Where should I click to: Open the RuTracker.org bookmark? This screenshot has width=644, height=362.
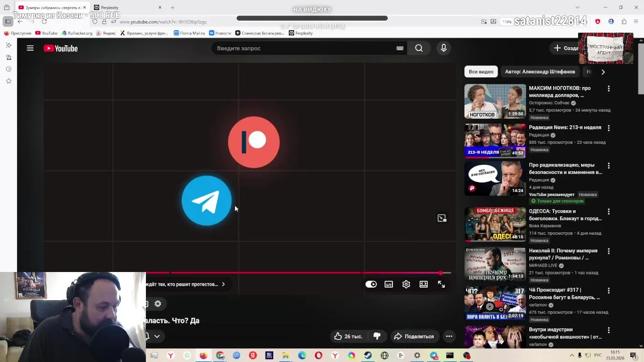(77, 33)
